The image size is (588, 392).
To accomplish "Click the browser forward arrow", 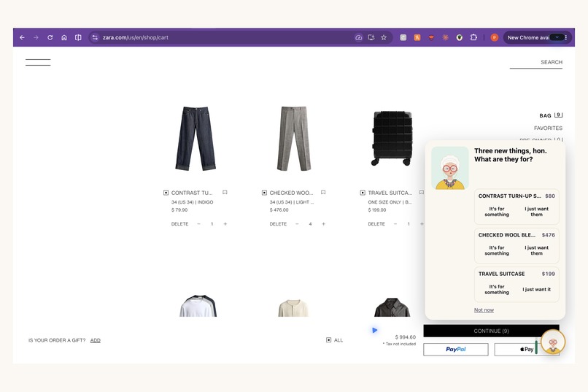I will [x=36, y=37].
